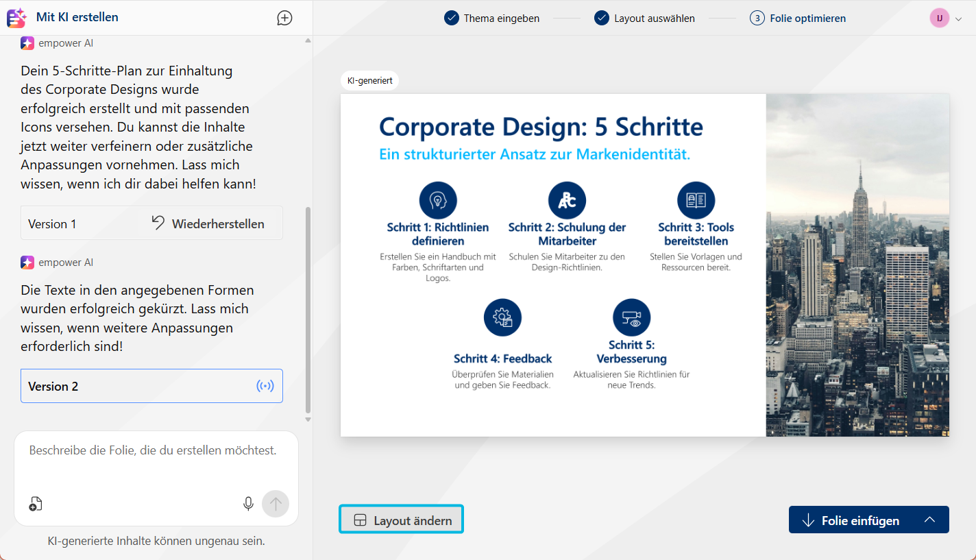Click heading Schritt 4: Feedback
This screenshot has height=560, width=976.
[502, 358]
